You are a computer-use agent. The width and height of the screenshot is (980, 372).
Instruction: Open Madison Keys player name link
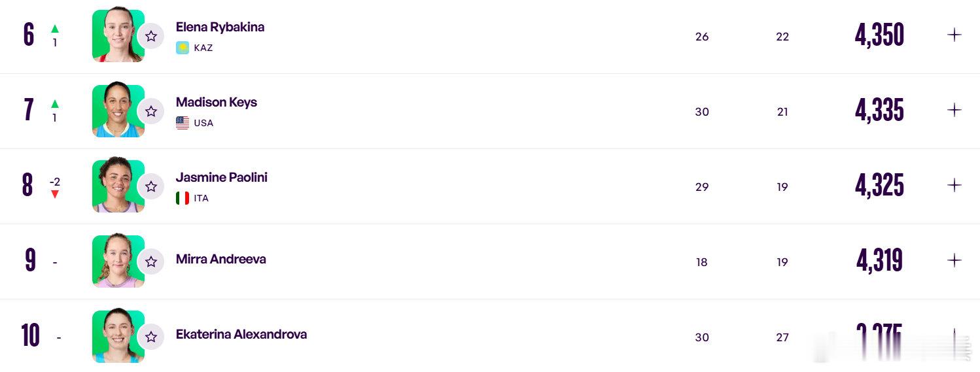(x=217, y=103)
